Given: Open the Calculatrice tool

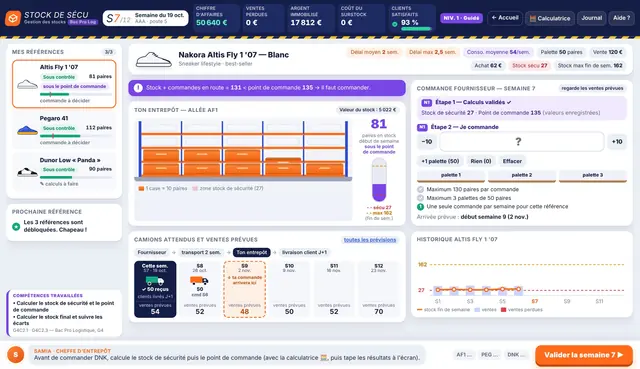Looking at the screenshot, I should click(550, 18).
